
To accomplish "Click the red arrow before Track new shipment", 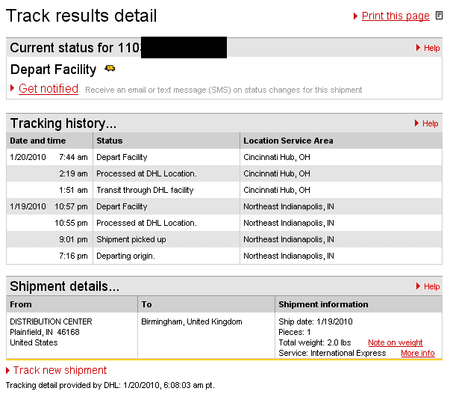I will [x=8, y=370].
